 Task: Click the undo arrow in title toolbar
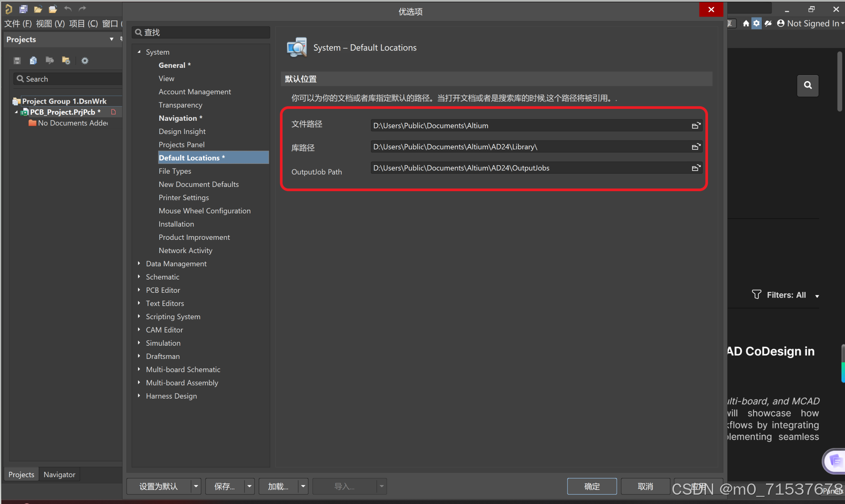67,9
